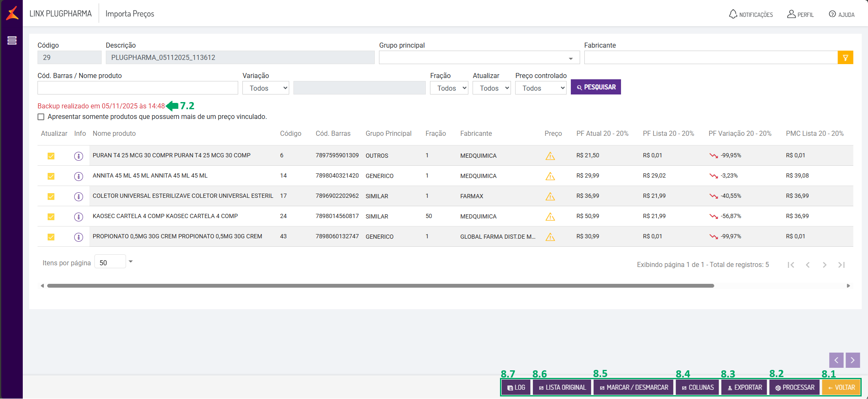Show info for PURAN T4 product
This screenshot has width=868, height=399.
[x=78, y=156]
